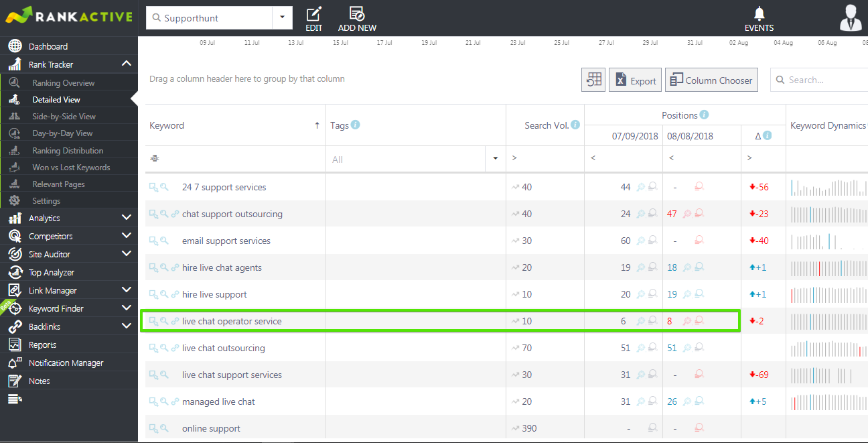Viewport: 868px width, 443px height.
Task: Click the table Search input field
Action: tap(820, 80)
